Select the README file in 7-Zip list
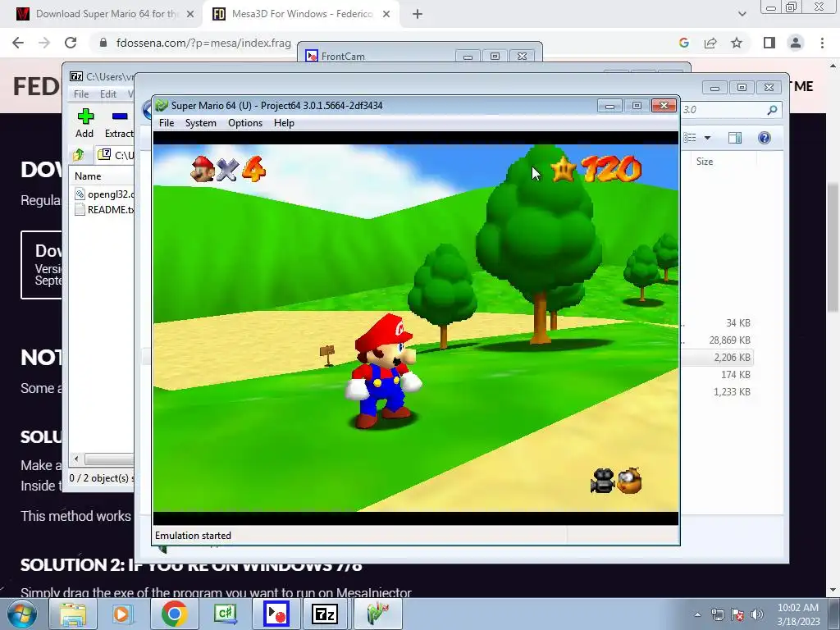Image resolution: width=840 pixels, height=630 pixels. point(104,209)
